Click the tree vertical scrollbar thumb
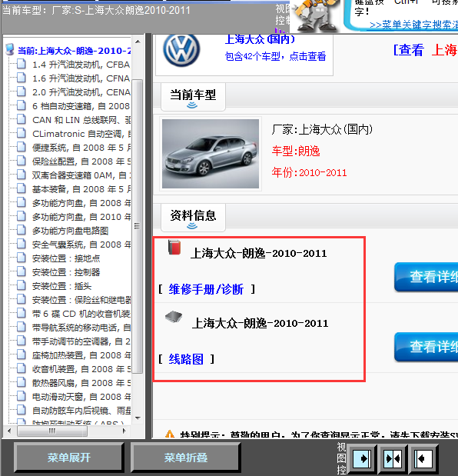This screenshot has width=458, height=476. coord(138,226)
